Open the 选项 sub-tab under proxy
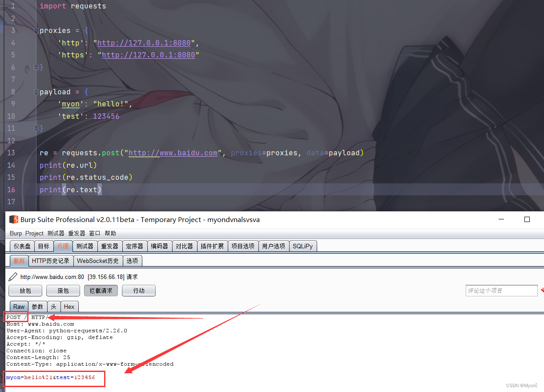This screenshot has height=392, width=544. [x=132, y=261]
